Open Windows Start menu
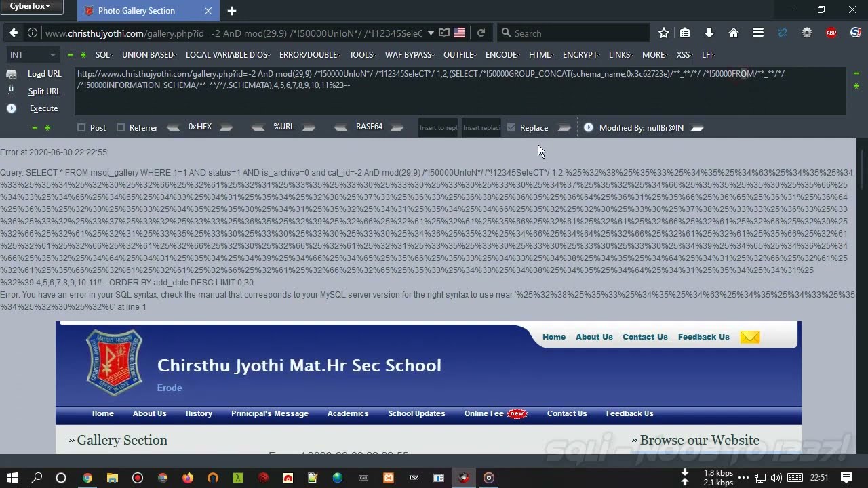Image resolution: width=868 pixels, height=488 pixels. pos(12,478)
